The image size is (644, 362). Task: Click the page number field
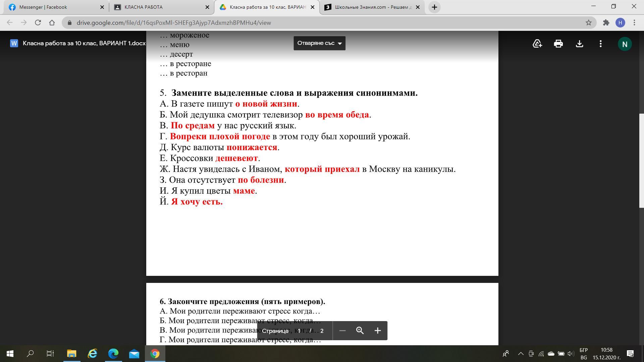[x=299, y=331]
